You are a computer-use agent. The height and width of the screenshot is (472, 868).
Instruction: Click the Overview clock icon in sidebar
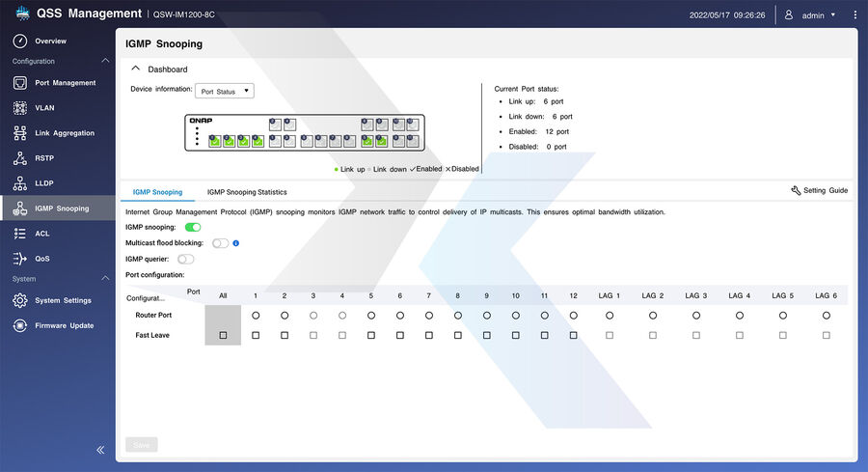pos(19,42)
